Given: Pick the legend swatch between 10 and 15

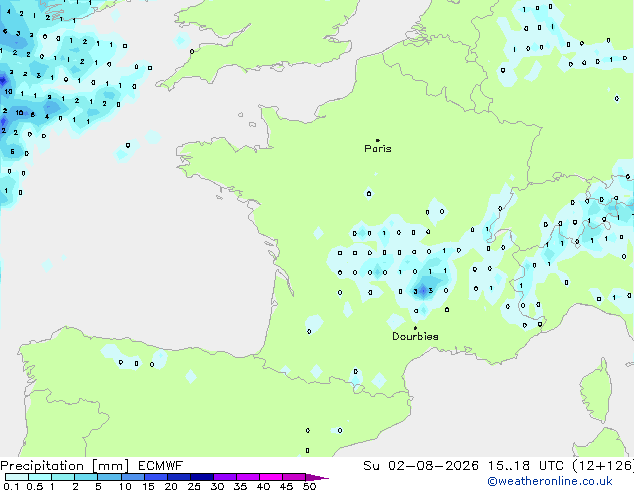Looking at the screenshot, I should tap(133, 477).
